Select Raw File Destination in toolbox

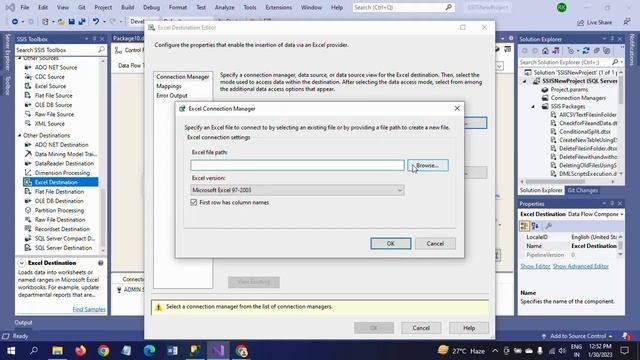(60, 220)
